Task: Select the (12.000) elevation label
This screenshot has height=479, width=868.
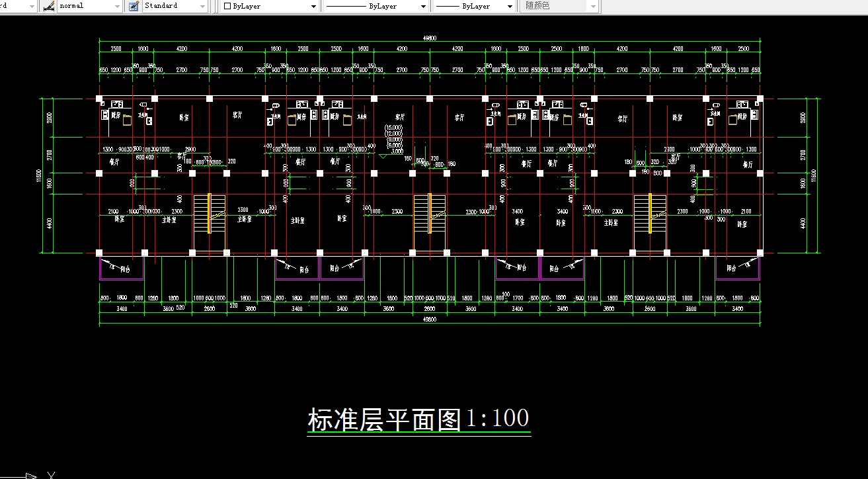Action: click(x=393, y=133)
